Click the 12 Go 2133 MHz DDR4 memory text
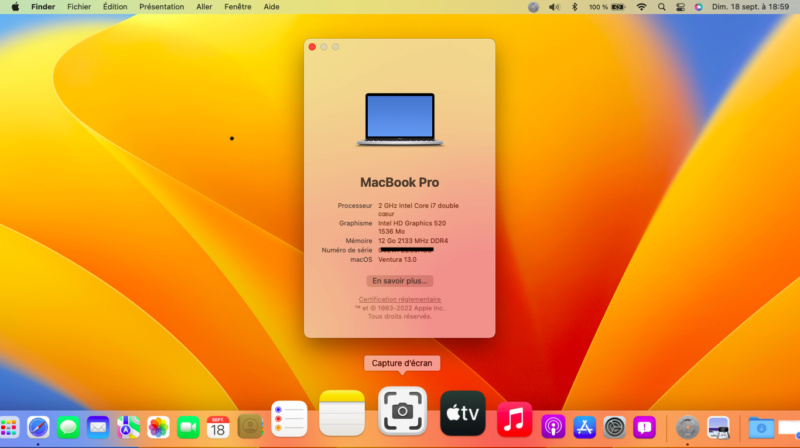This screenshot has width=800, height=448. [x=413, y=240]
